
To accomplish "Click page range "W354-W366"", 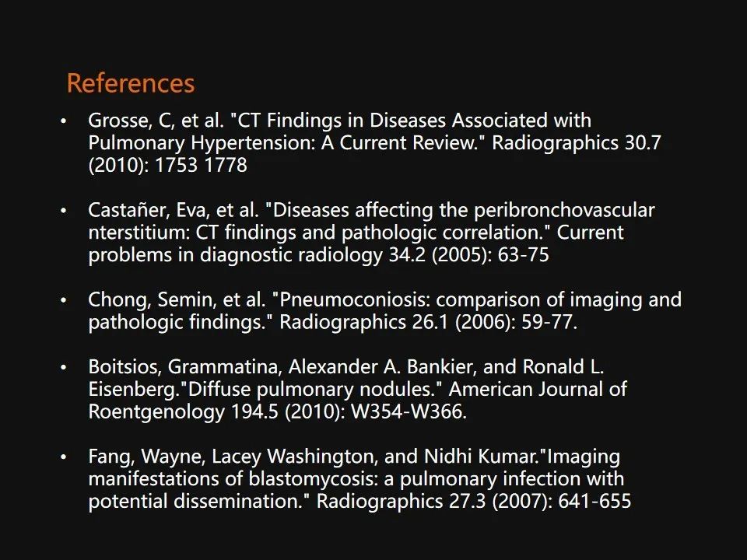I will pos(407,411).
